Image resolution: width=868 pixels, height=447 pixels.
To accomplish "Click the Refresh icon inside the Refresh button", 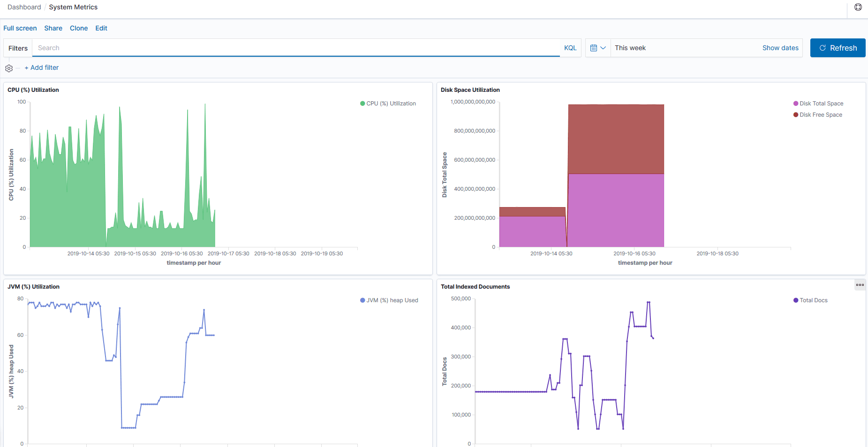I will [823, 48].
